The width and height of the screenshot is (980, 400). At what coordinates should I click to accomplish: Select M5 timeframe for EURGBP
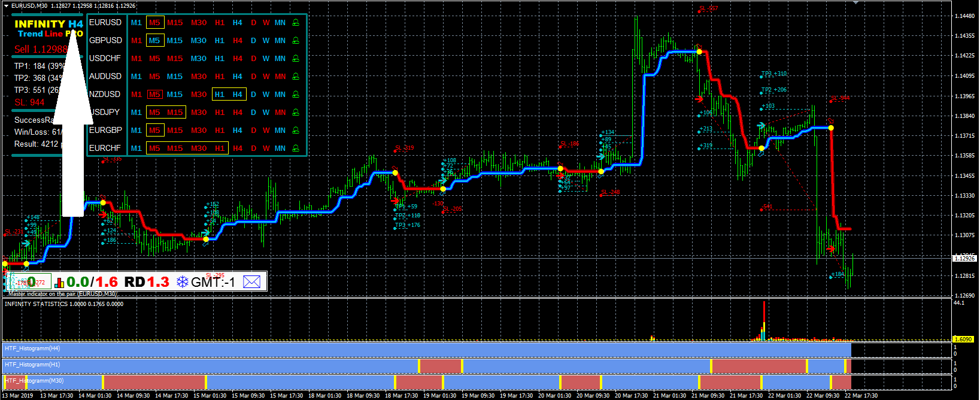(154, 131)
